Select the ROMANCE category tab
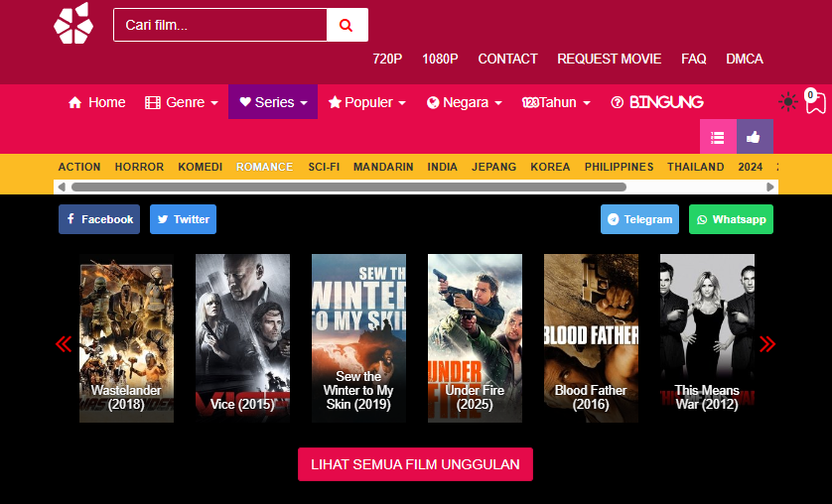This screenshot has width=832, height=504. pos(264,167)
